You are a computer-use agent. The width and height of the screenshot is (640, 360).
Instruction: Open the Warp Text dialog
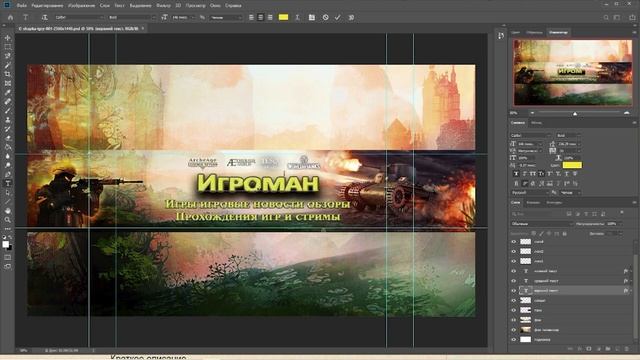pyautogui.click(x=298, y=18)
